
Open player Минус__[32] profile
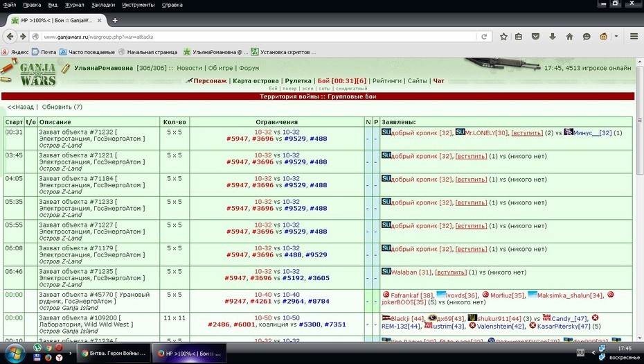tap(592, 133)
